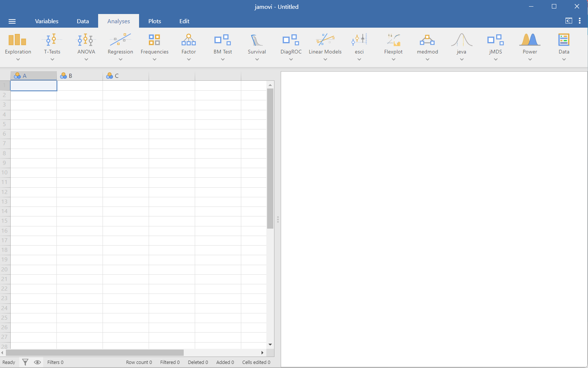Click the Added 0 status text
This screenshot has height=368, width=588.
coord(225,362)
